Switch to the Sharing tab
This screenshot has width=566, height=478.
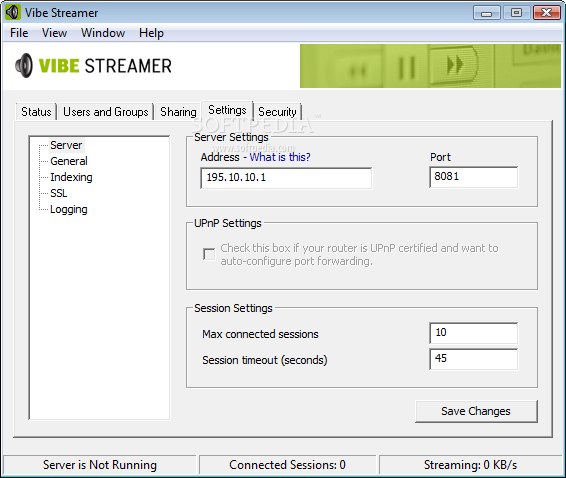pyautogui.click(x=178, y=112)
